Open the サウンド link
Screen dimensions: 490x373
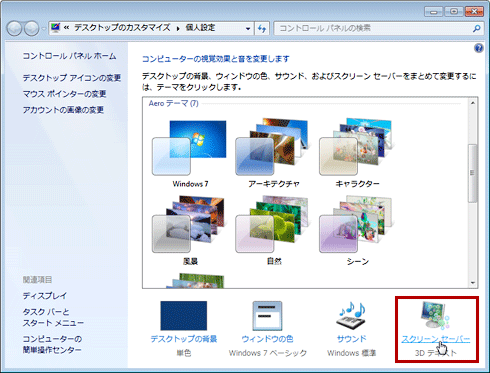(x=351, y=339)
